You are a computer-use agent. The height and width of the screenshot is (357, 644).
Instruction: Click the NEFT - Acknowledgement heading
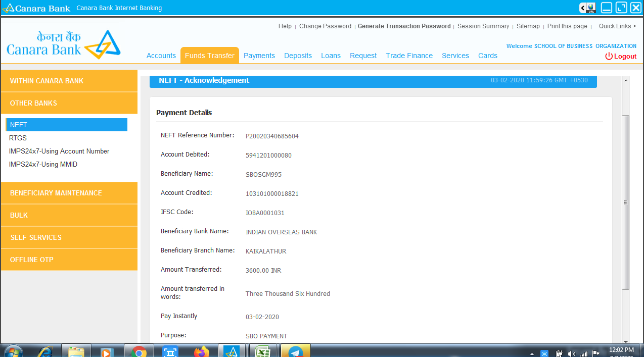click(204, 80)
